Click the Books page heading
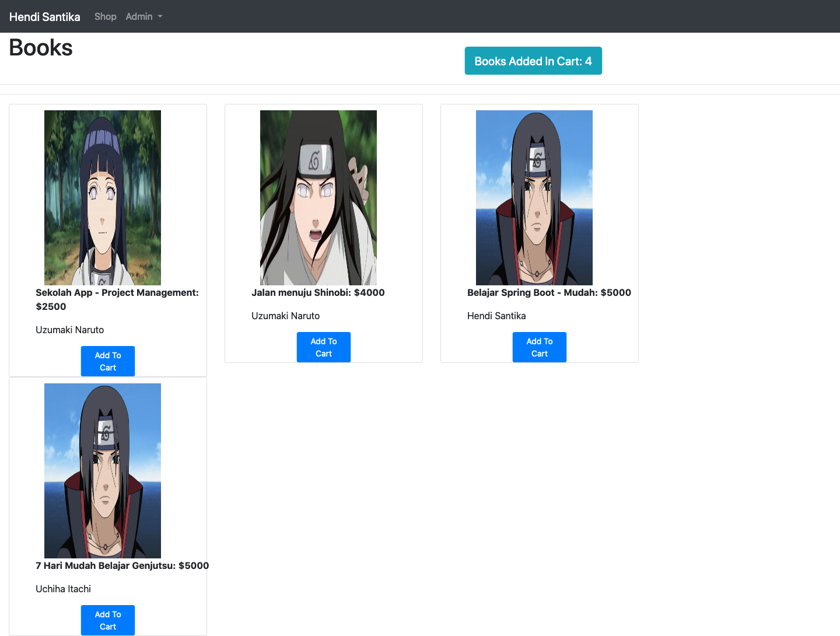 click(x=41, y=48)
